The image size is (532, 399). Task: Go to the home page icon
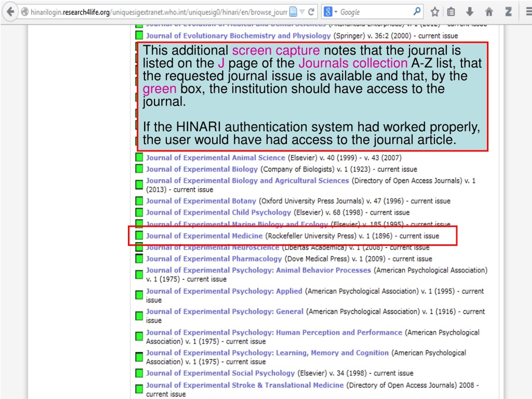point(489,12)
